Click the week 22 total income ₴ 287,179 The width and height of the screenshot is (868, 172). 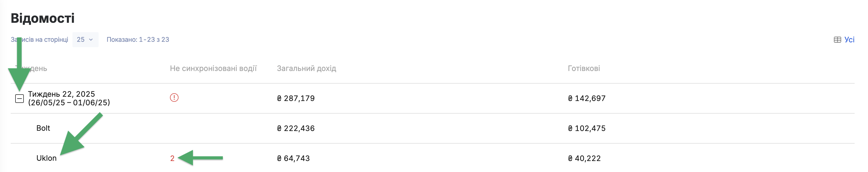[296, 98]
